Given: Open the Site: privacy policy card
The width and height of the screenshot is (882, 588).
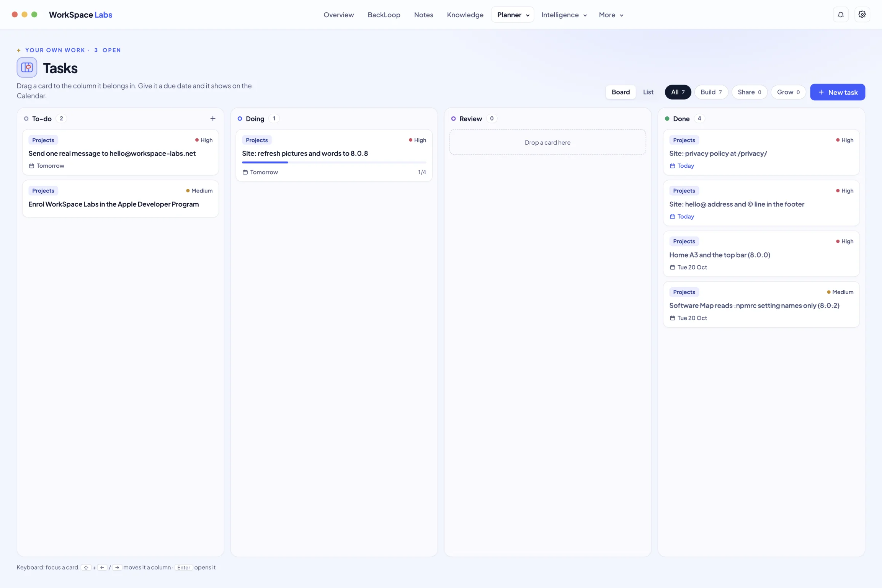Looking at the screenshot, I should [x=761, y=152].
